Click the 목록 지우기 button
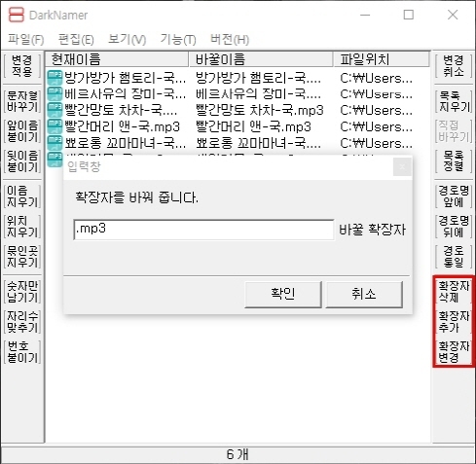This screenshot has height=464, width=476. tap(454, 101)
